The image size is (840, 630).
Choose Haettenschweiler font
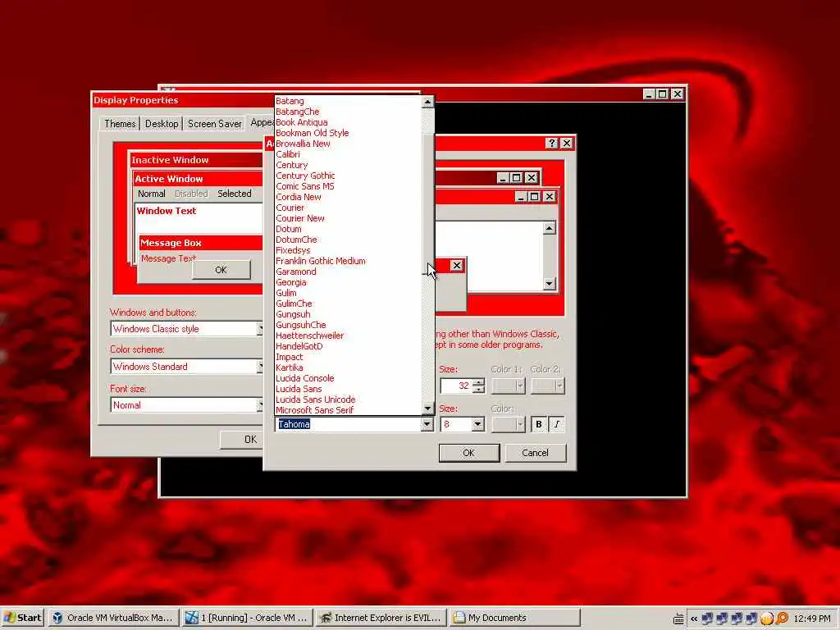coord(309,336)
